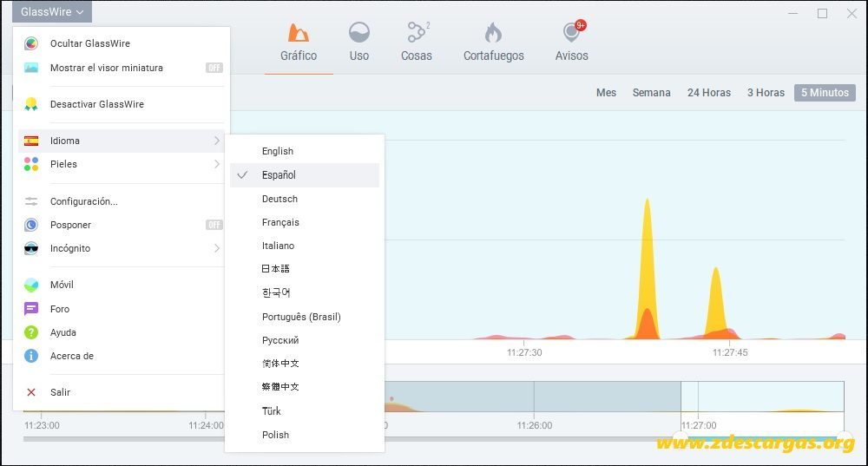Select the checked Español language option
This screenshot has height=466, width=868.
pyautogui.click(x=305, y=175)
